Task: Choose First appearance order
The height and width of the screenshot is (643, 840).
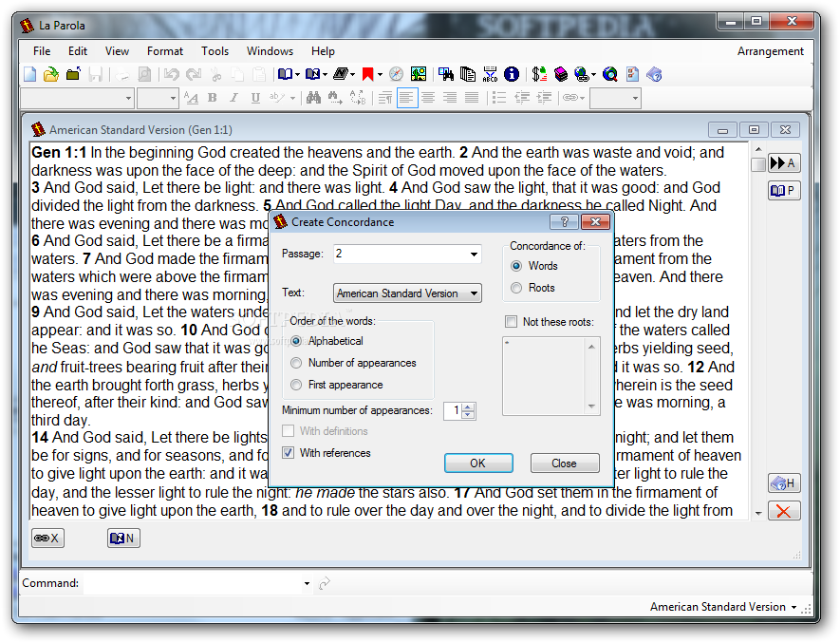Action: [x=296, y=385]
